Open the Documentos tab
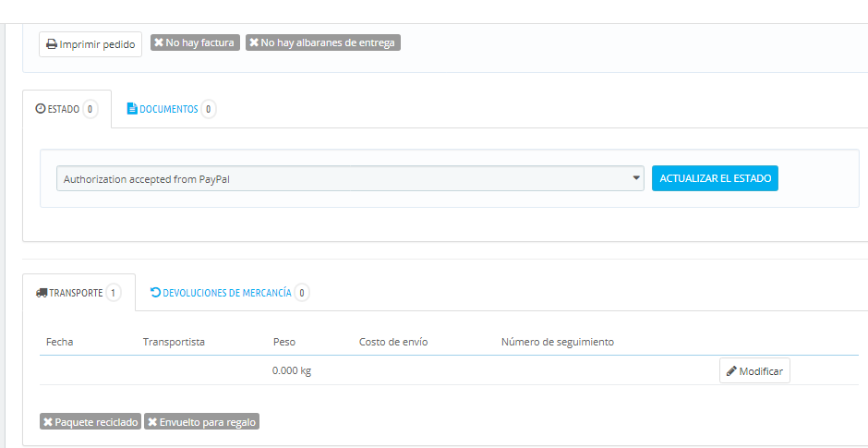This screenshot has width=868, height=448. pyautogui.click(x=171, y=109)
